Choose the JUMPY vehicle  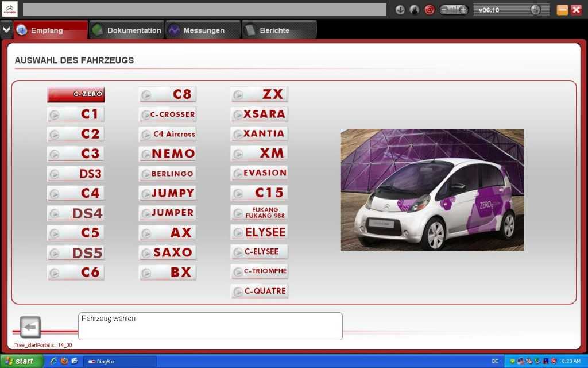coord(168,193)
